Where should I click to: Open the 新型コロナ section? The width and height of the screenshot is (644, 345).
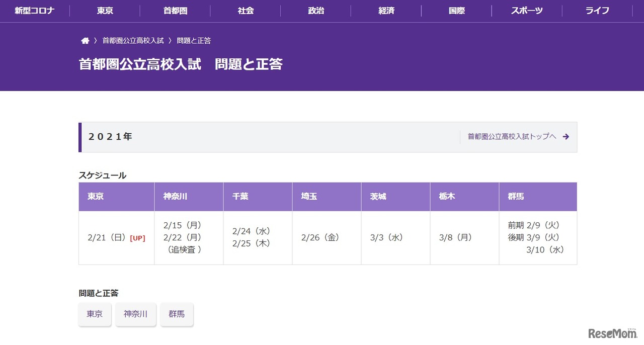34,11
